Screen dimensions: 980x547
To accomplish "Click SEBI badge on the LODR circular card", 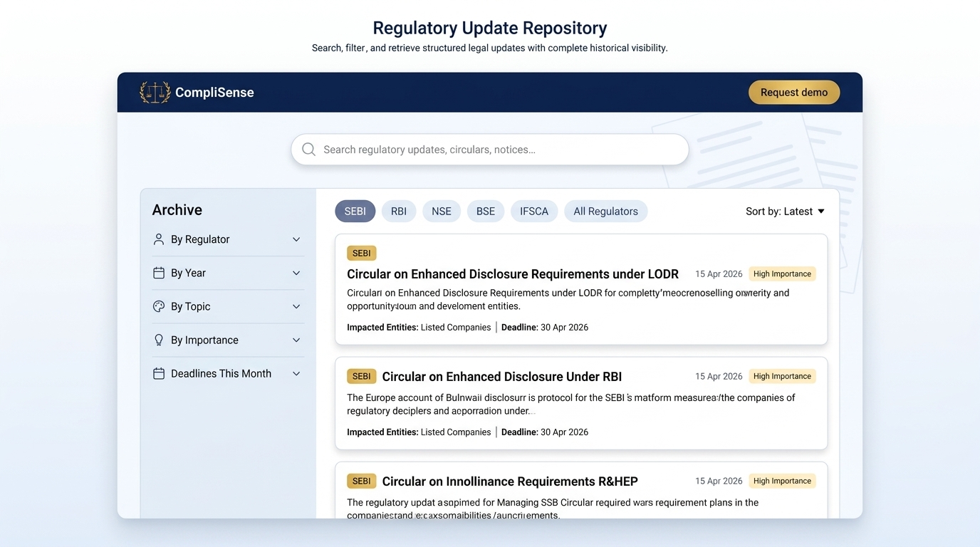I will click(x=362, y=253).
